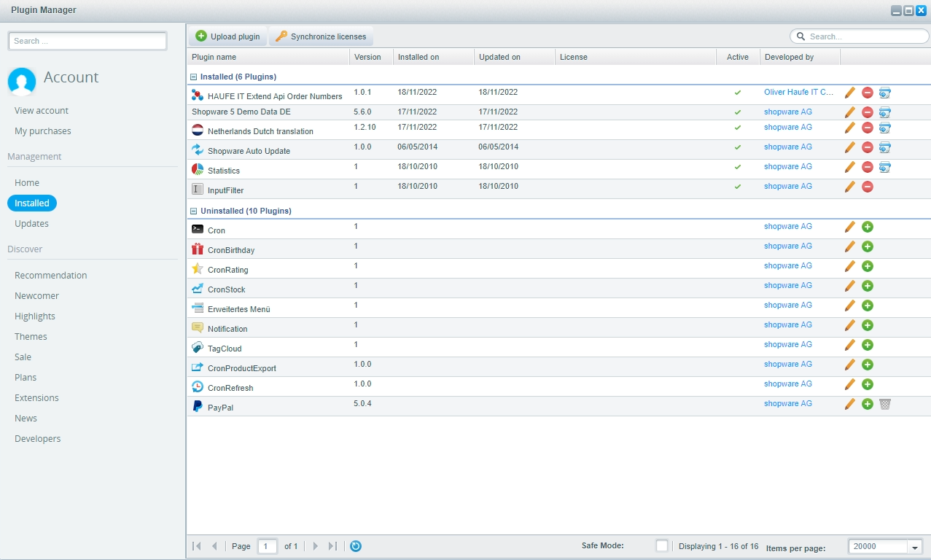The image size is (931, 560).
Task: Install the CronProductExport plugin
Action: [x=868, y=365]
